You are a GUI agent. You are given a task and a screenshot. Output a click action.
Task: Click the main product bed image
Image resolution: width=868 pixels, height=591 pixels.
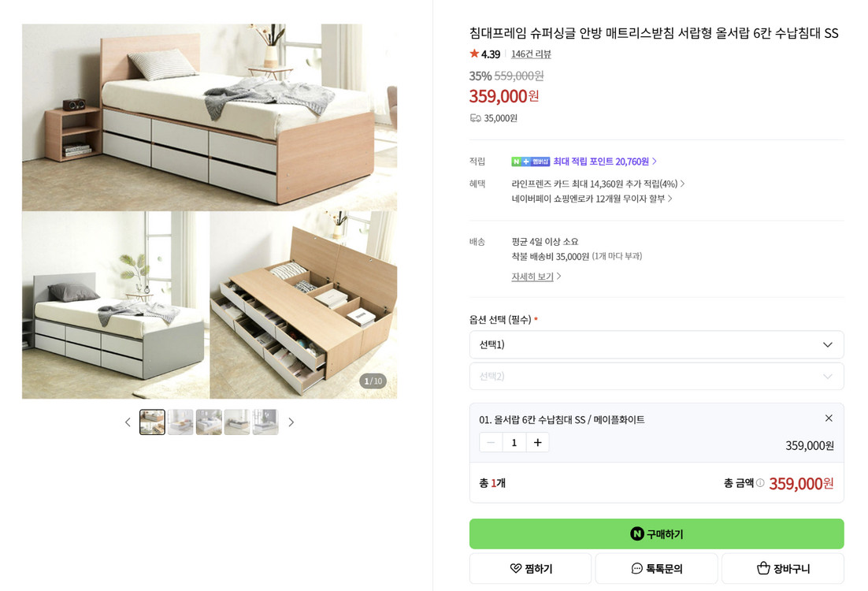pyautogui.click(x=210, y=211)
